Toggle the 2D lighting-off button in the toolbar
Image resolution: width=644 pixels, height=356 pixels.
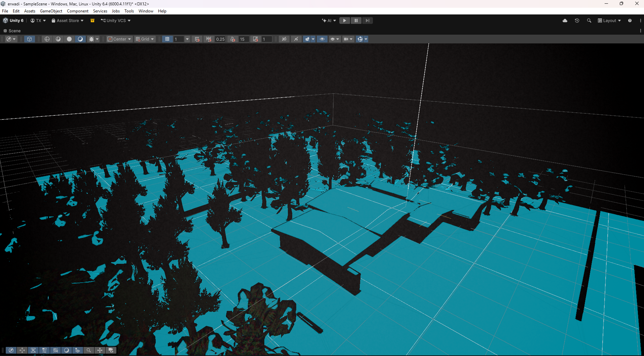[x=284, y=39]
